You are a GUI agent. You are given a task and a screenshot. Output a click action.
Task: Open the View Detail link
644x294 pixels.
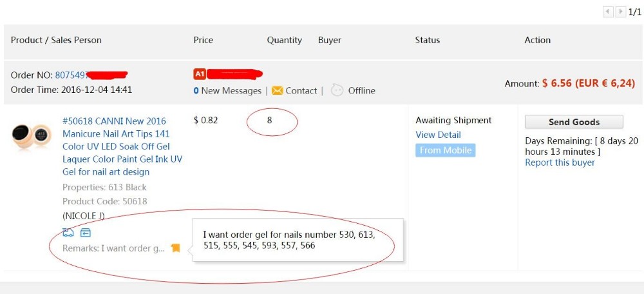[x=438, y=135]
